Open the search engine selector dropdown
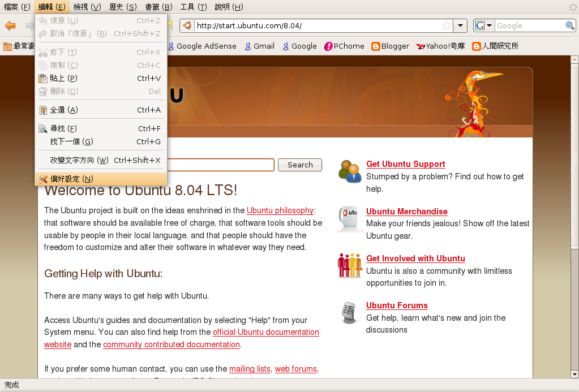Screen dimensions: 579x392 (x=489, y=25)
